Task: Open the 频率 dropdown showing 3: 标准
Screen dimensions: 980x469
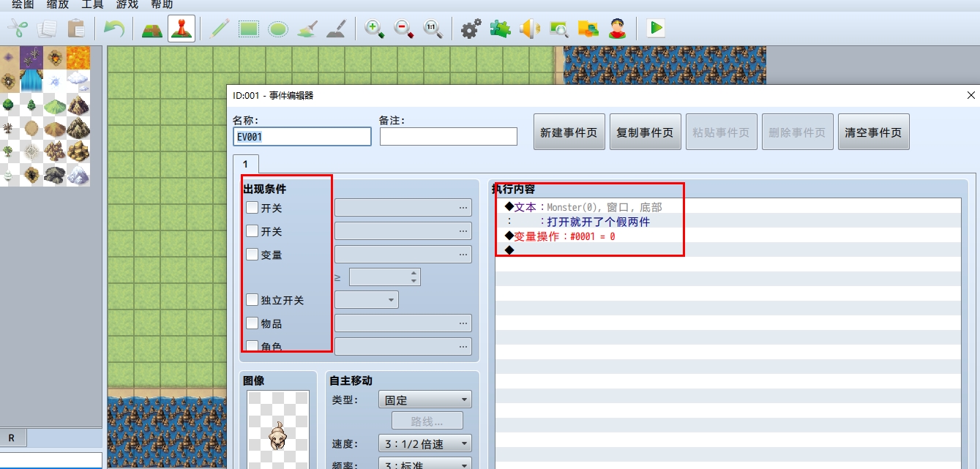Action: [x=425, y=465]
